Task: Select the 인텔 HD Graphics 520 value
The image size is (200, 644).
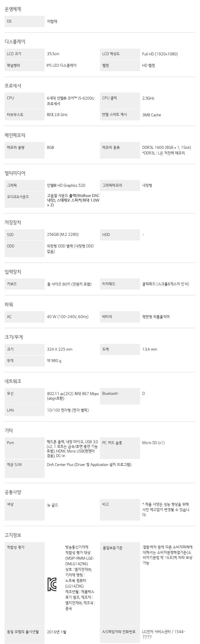Action: click(x=66, y=185)
